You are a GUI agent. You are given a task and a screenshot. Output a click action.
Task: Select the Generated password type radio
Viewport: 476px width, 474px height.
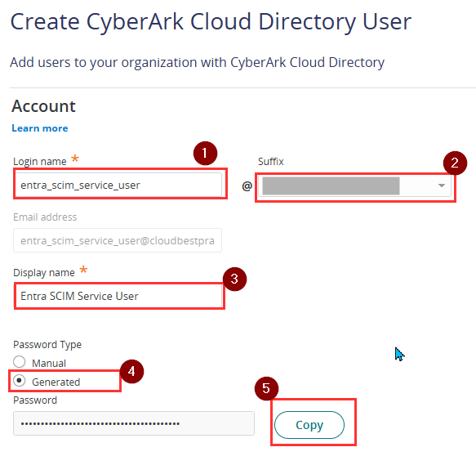click(x=19, y=381)
